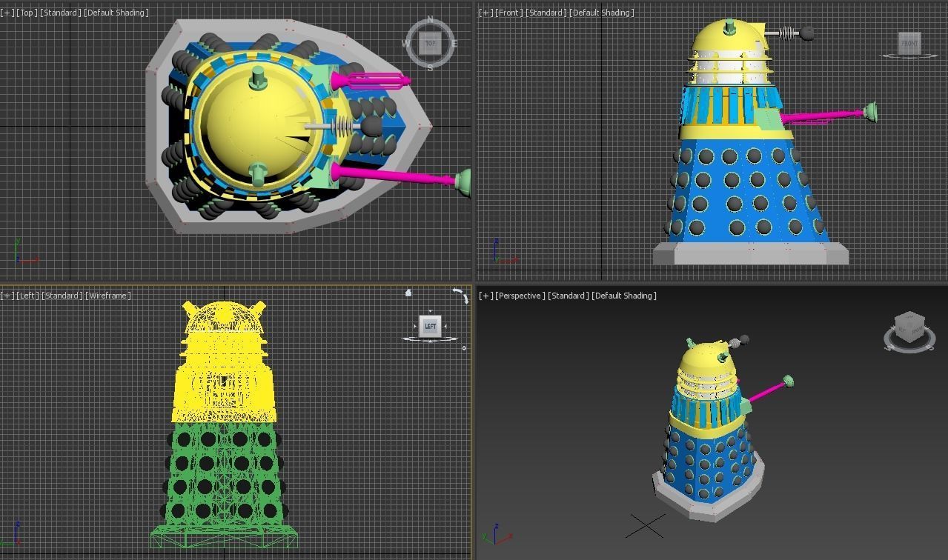The image size is (948, 560).
Task: Click the FRONT face of the Front viewport ViewCube
Action: pyautogui.click(x=909, y=43)
